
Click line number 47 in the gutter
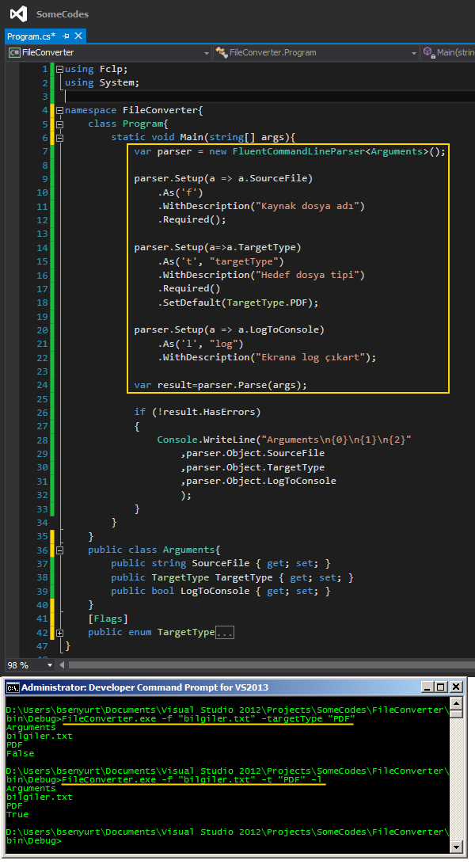pos(42,646)
